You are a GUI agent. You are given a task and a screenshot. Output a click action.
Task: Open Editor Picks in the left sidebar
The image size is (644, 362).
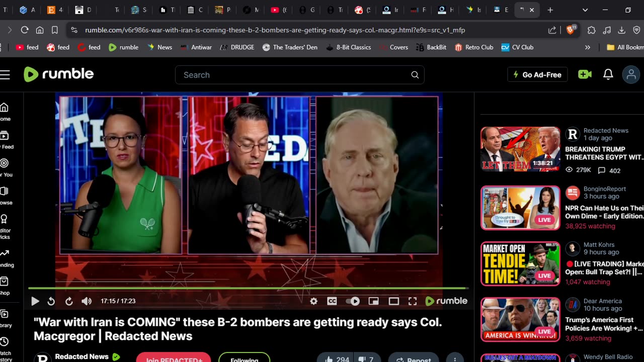click(x=5, y=227)
